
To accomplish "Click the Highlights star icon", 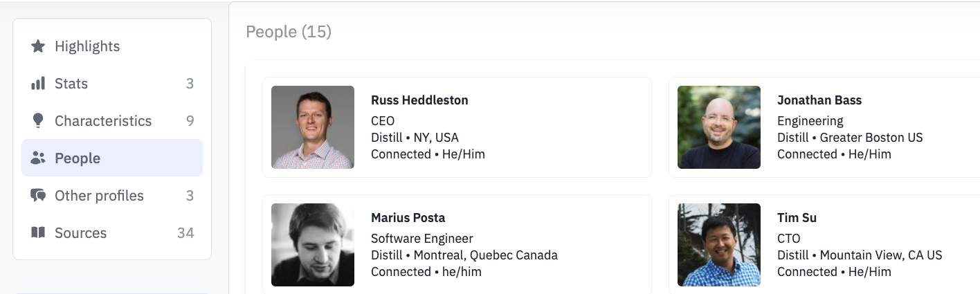I will click(38, 46).
